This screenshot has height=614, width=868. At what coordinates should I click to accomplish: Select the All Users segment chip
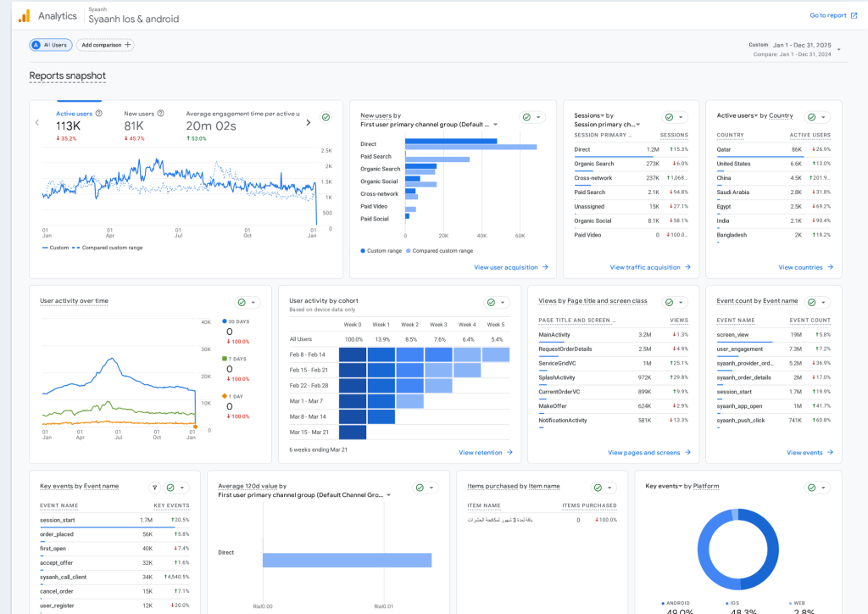pos(52,45)
